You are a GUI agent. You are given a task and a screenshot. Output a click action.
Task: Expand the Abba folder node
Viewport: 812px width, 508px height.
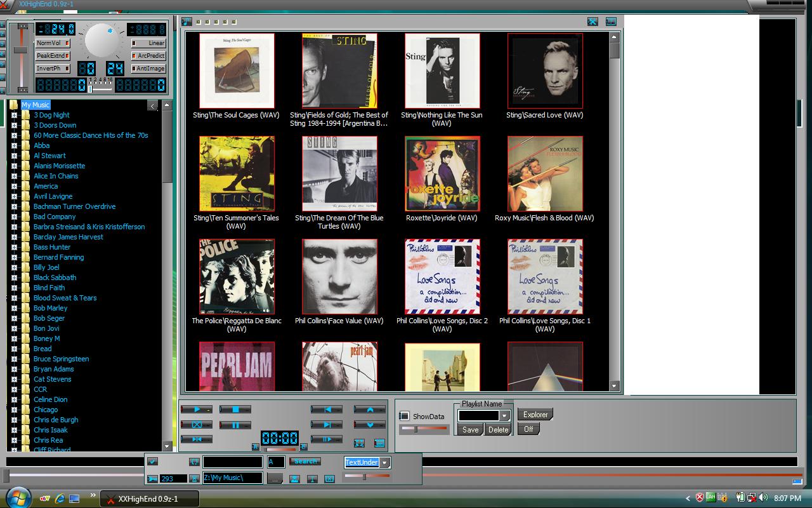click(14, 145)
